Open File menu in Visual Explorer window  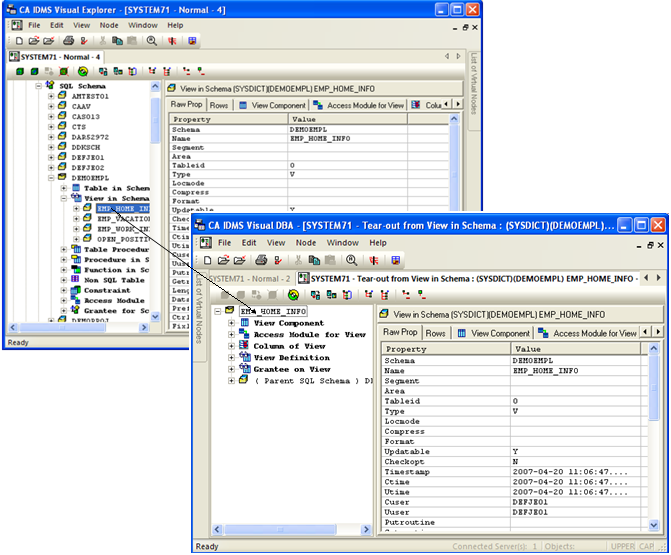point(34,25)
